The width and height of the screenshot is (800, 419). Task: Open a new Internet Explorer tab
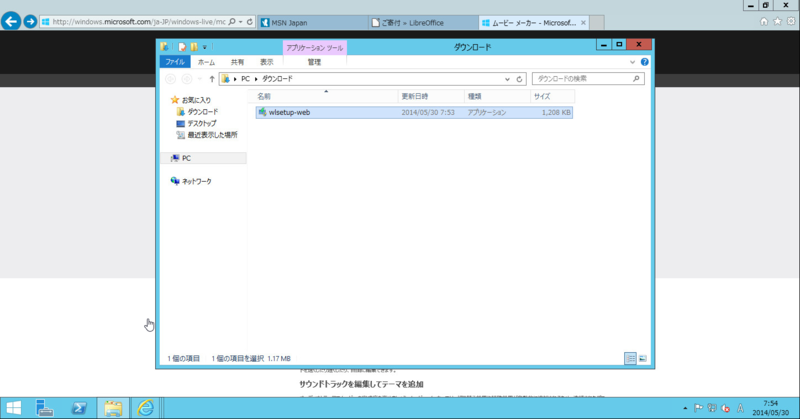pos(597,22)
